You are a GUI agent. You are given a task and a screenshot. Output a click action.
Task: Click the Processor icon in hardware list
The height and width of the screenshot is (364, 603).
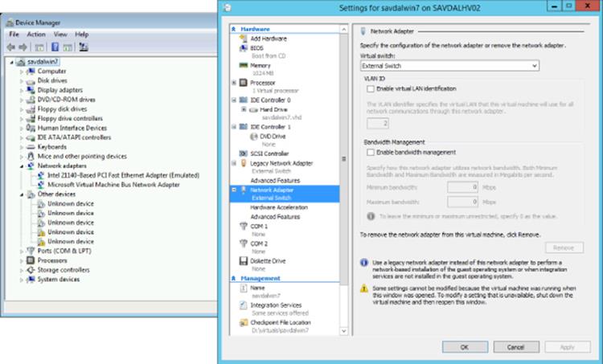[243, 83]
